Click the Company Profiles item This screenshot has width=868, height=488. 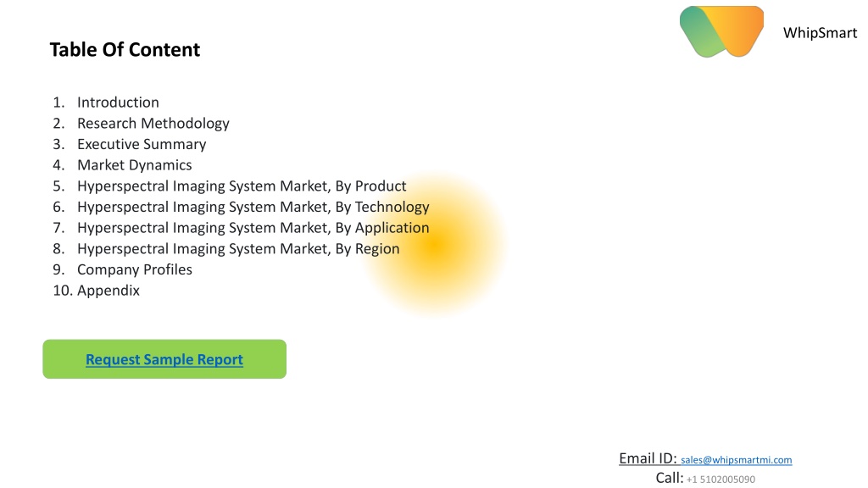coord(135,269)
